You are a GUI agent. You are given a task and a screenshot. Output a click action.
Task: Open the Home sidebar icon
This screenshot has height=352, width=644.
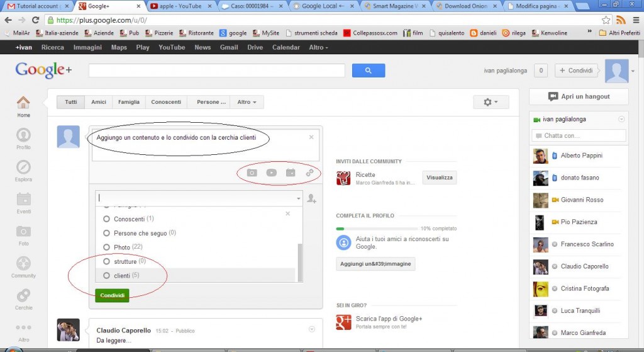point(23,103)
